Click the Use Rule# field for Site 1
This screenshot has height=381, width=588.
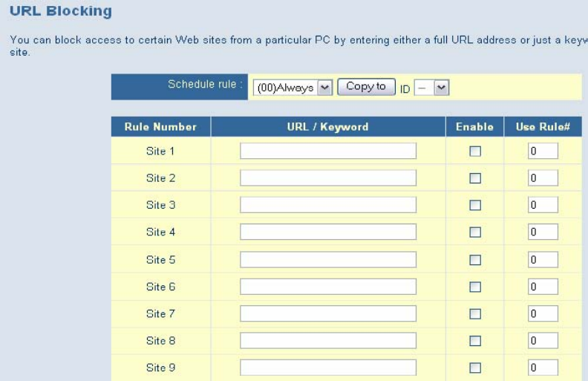coord(542,152)
